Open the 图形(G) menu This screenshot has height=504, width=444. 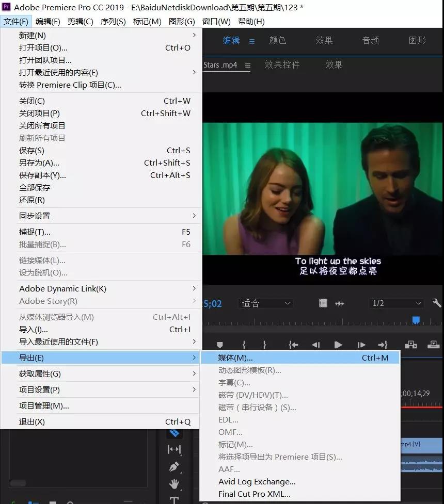pyautogui.click(x=182, y=22)
